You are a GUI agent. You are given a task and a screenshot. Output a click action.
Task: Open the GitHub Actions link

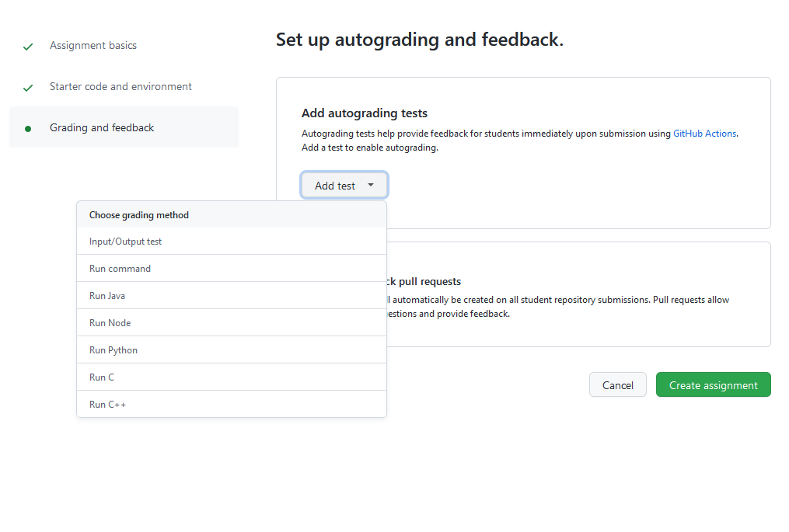tap(704, 134)
